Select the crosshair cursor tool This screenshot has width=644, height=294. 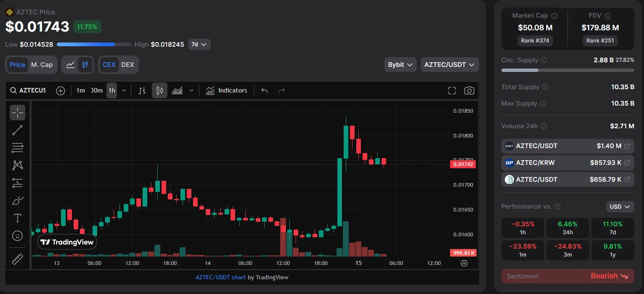pos(17,112)
